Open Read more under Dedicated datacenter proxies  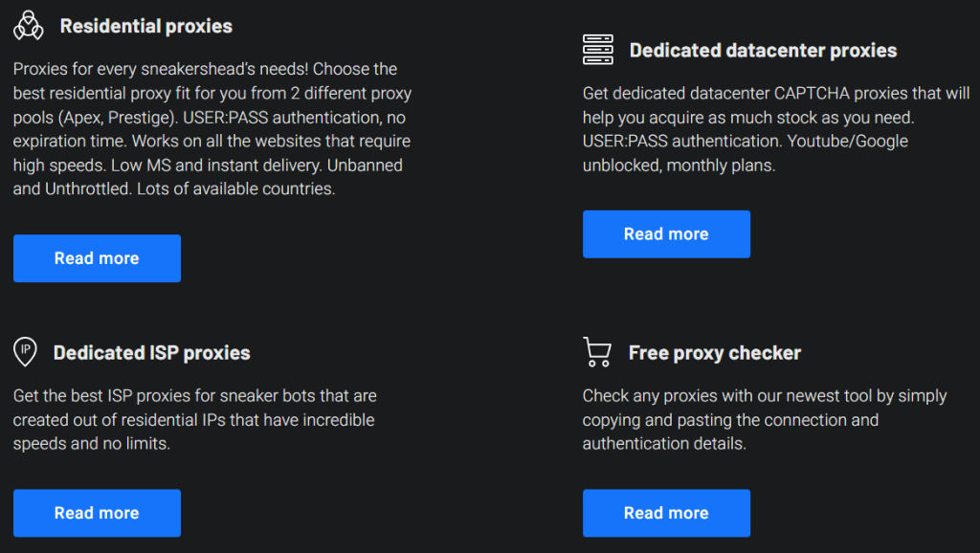666,234
